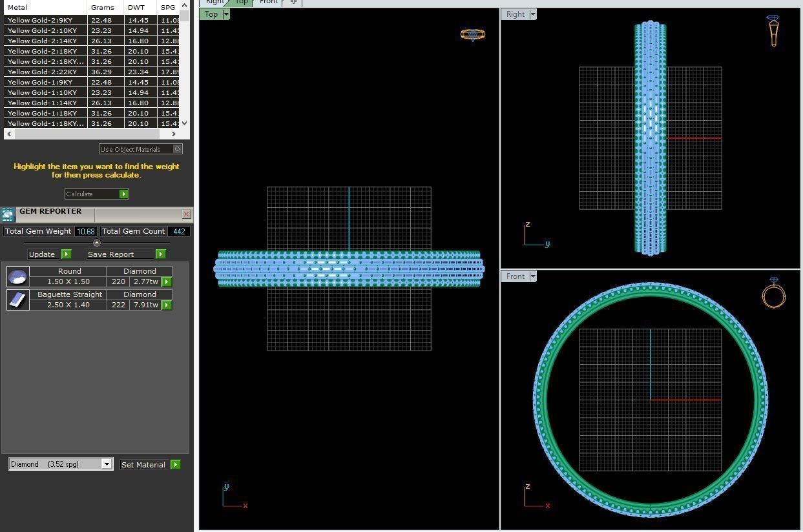
Task: Click 1.50 X 1.50 size cell
Action: point(68,281)
